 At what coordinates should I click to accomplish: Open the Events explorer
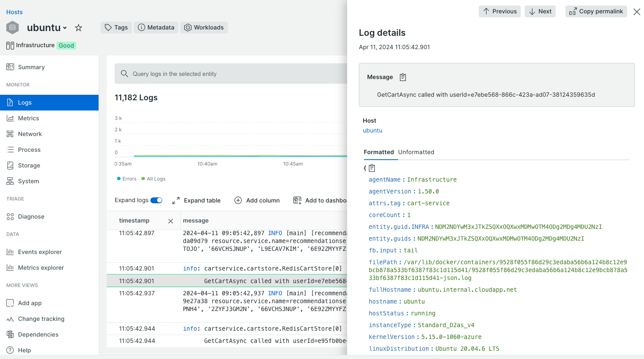click(39, 252)
